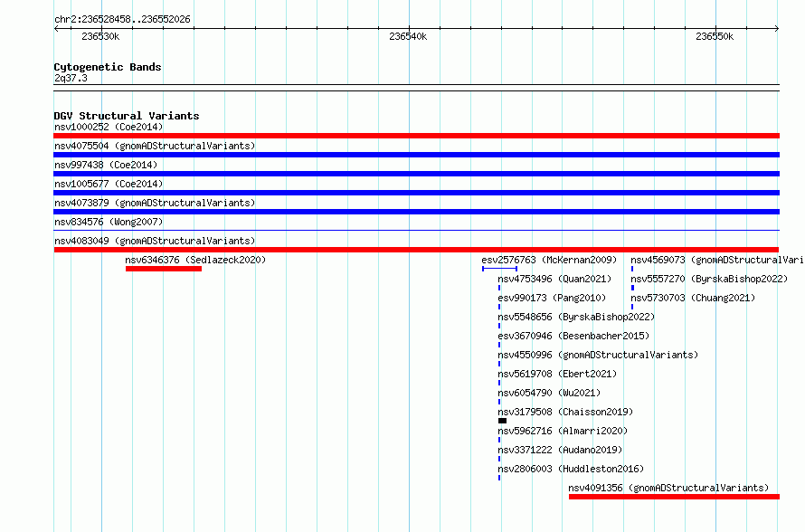This screenshot has width=805, height=532.
Task: Click the Cytogenetic Bands track title
Action: [x=108, y=67]
